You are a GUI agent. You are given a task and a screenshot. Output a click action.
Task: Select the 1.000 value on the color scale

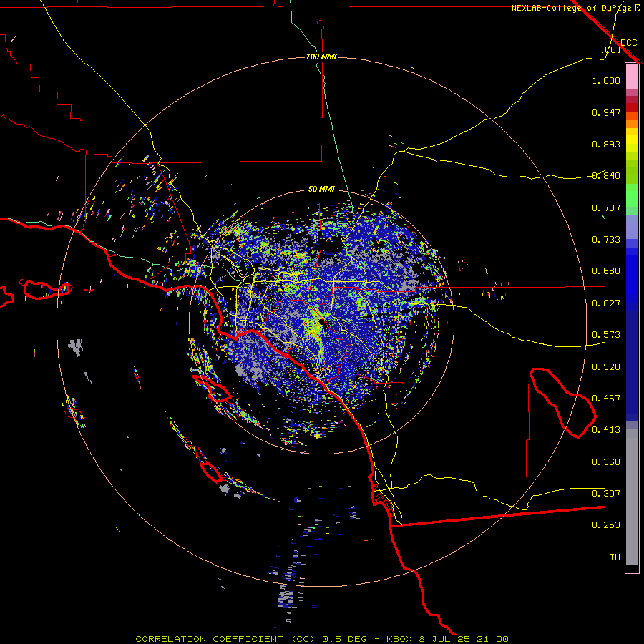pyautogui.click(x=606, y=80)
